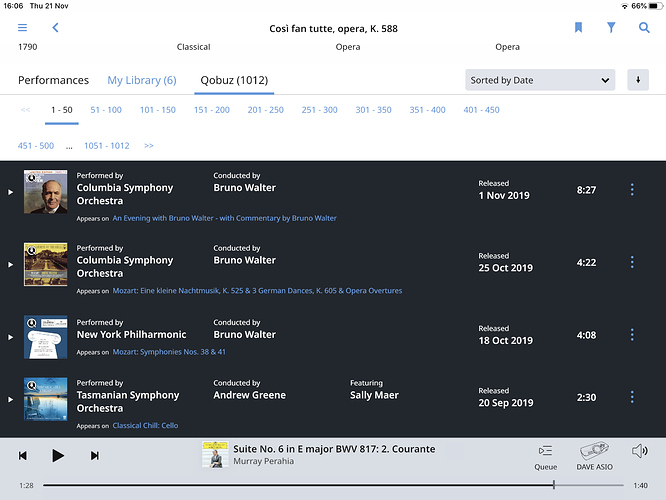The image size is (666, 500).
Task: Open Murray Perahia in now playing bar
Action: click(263, 461)
